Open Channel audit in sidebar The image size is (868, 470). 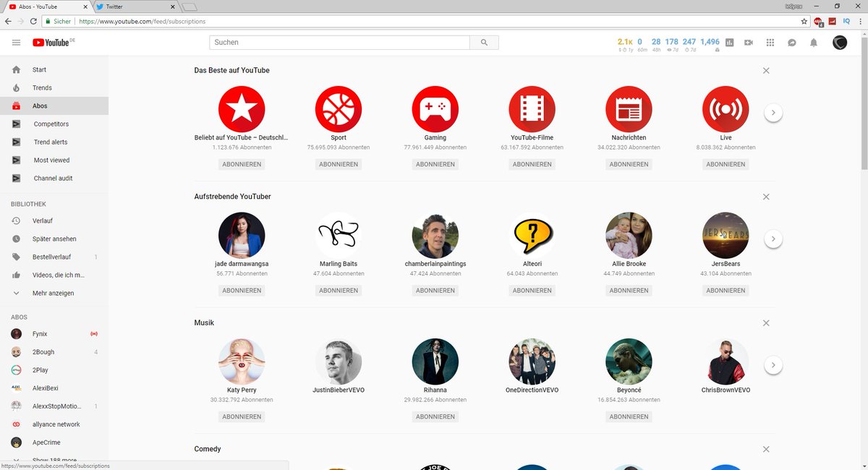coord(54,178)
